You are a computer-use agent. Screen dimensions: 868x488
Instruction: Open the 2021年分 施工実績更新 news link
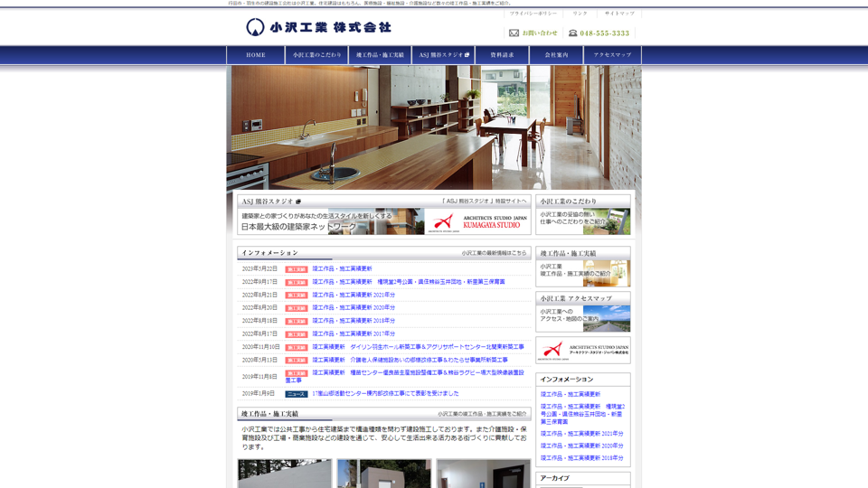click(354, 295)
